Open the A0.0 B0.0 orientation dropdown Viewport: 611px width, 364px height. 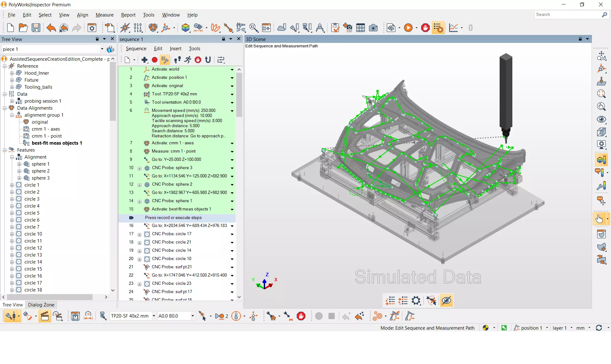193,316
